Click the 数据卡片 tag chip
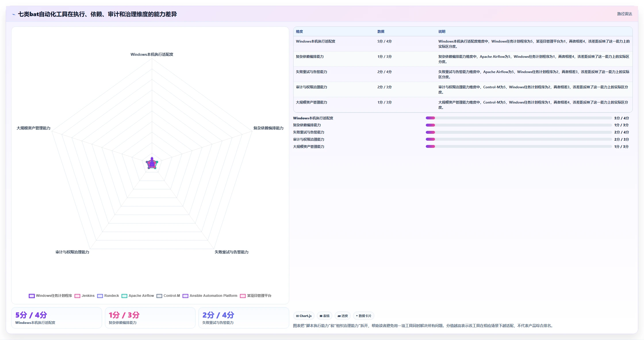Image resolution: width=644 pixels, height=340 pixels. (x=364, y=316)
